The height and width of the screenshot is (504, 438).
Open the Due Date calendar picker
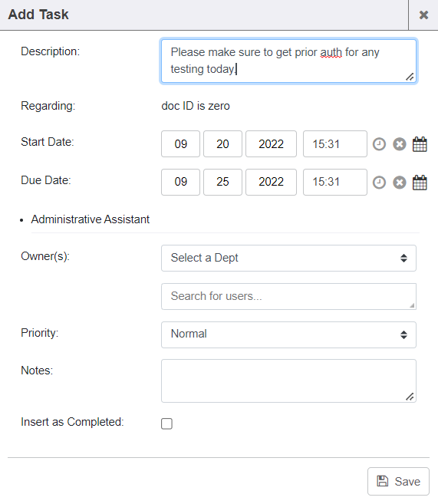point(420,183)
